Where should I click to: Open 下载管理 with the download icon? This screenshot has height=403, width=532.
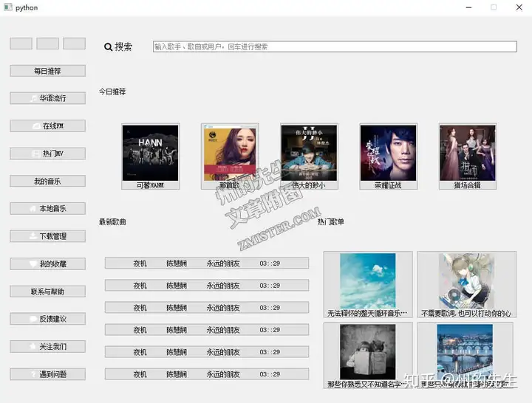point(47,236)
